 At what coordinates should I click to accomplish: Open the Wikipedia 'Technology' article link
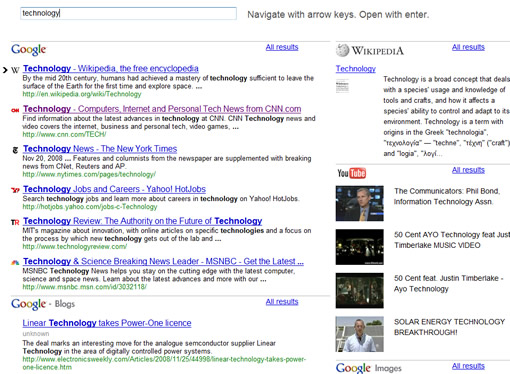pyautogui.click(x=356, y=69)
